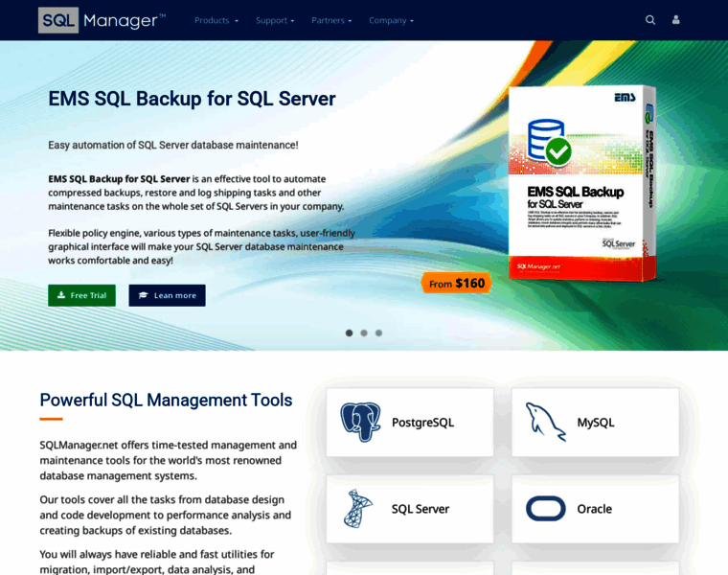The height and width of the screenshot is (575, 728).
Task: Click the SQL Manager logo
Action: tap(102, 20)
